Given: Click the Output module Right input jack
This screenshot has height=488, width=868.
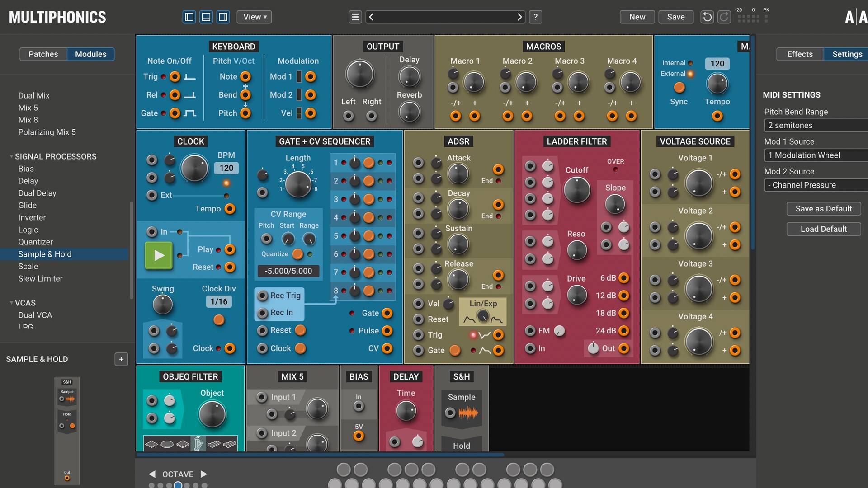Looking at the screenshot, I should 372,116.
